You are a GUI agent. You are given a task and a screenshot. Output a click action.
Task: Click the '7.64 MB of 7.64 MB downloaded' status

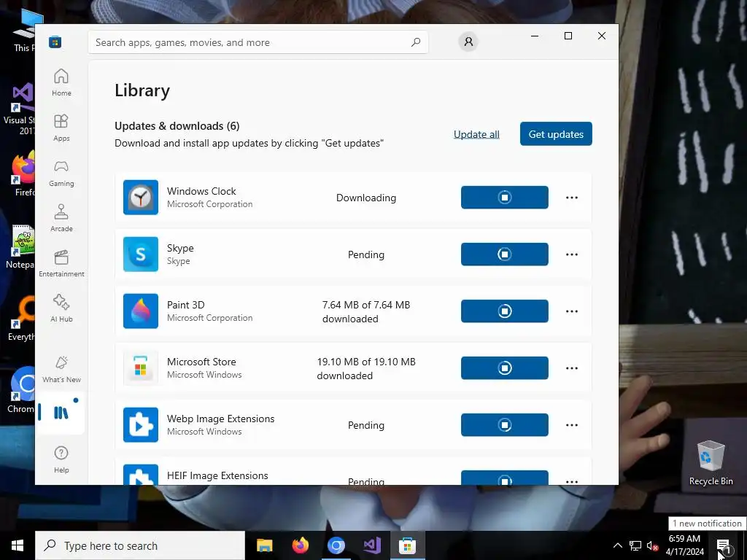[x=366, y=311]
